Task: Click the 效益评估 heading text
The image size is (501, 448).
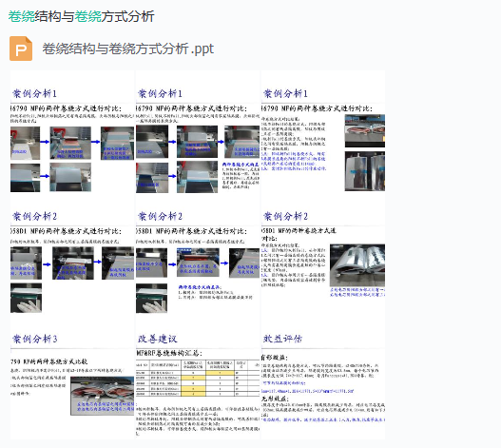Action: [x=282, y=339]
